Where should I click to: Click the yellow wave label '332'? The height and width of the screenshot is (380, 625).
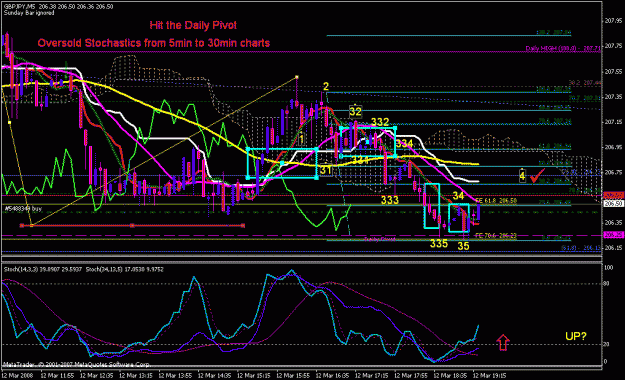click(x=380, y=122)
